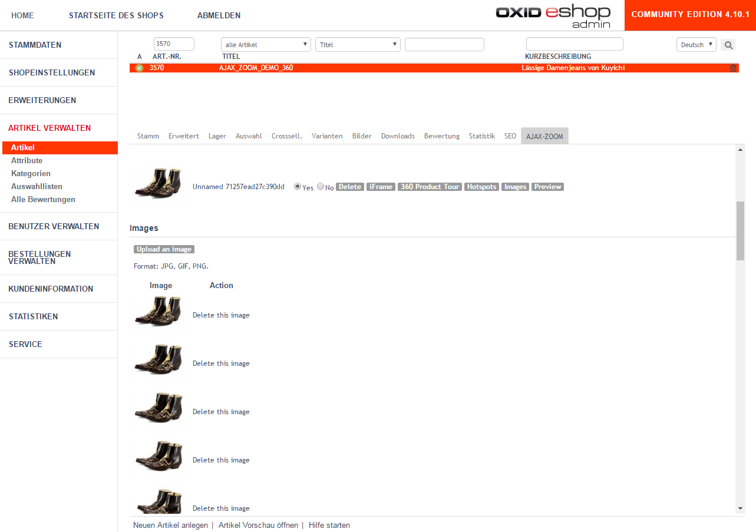
Task: Click boot thumbnail beside Unnamed 71257ead27c390dd
Action: click(159, 183)
